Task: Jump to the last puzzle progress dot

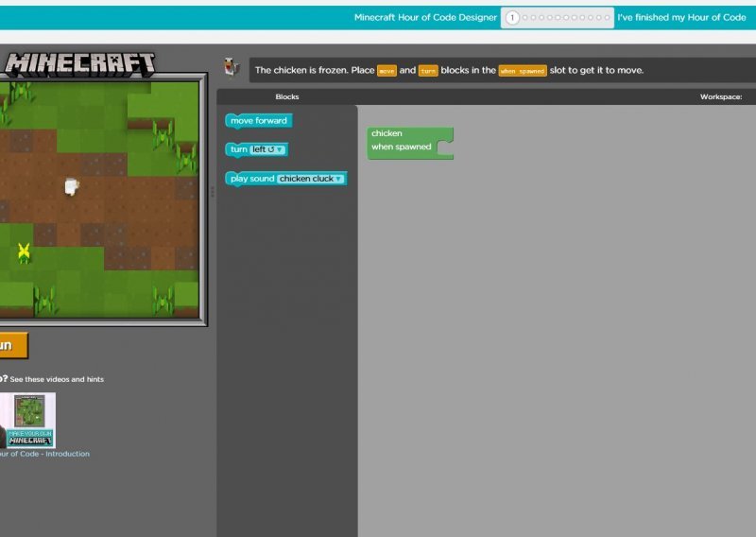Action: point(607,18)
